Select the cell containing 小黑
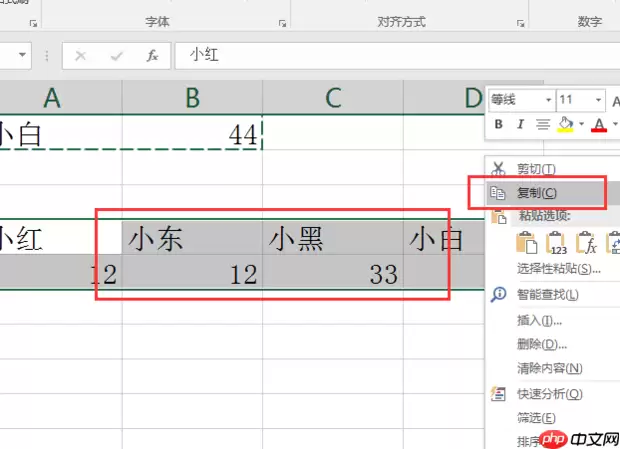 [x=333, y=237]
